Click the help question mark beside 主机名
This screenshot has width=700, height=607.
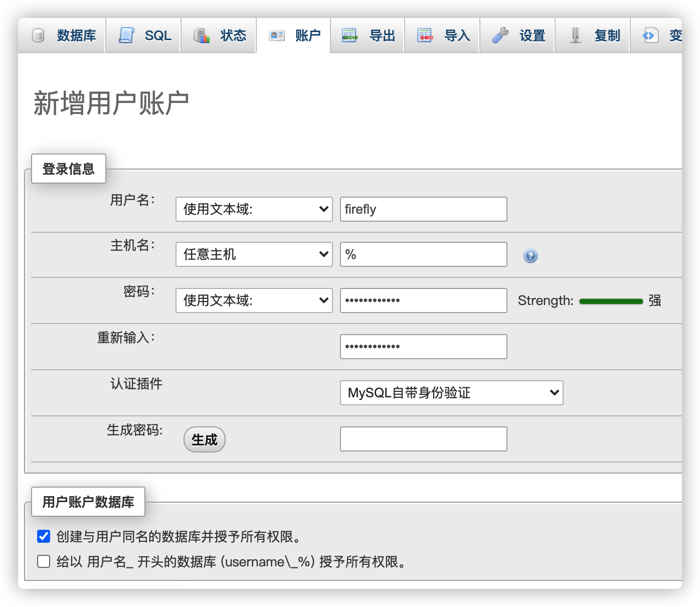530,256
